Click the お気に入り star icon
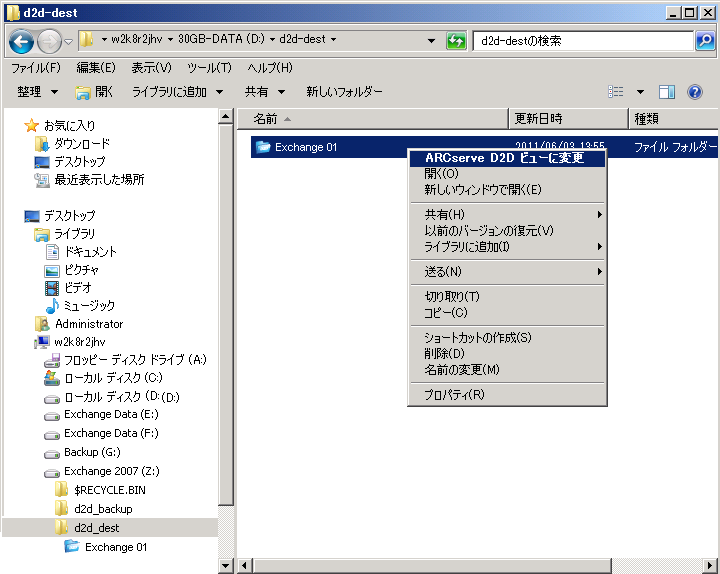This screenshot has height=574, width=720. (x=31, y=125)
